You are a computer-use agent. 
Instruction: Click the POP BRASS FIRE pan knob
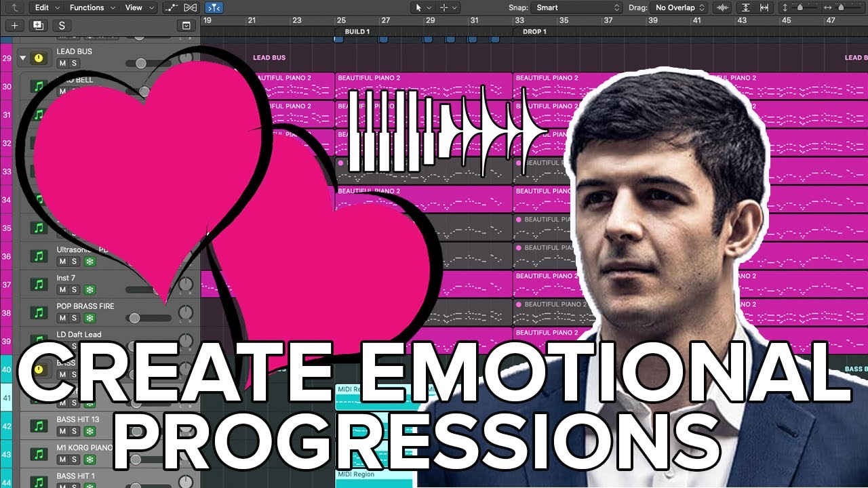(x=185, y=314)
